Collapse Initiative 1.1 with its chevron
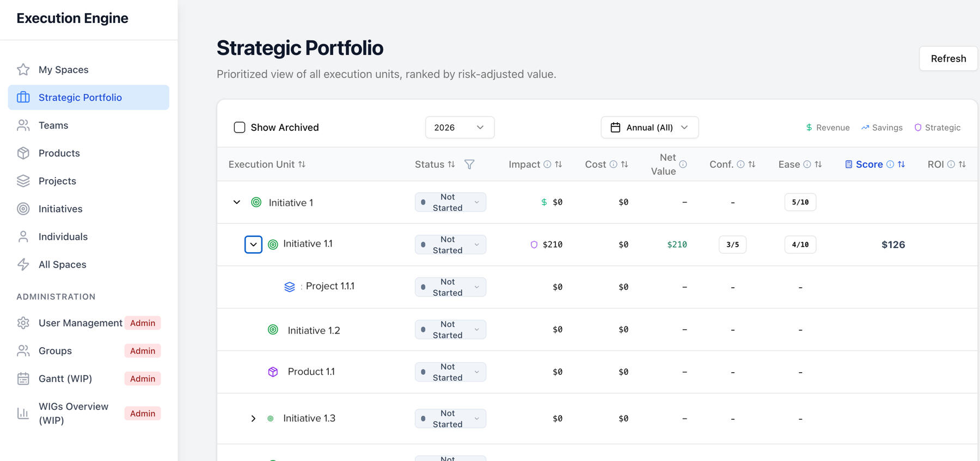The height and width of the screenshot is (461, 980). [253, 245]
